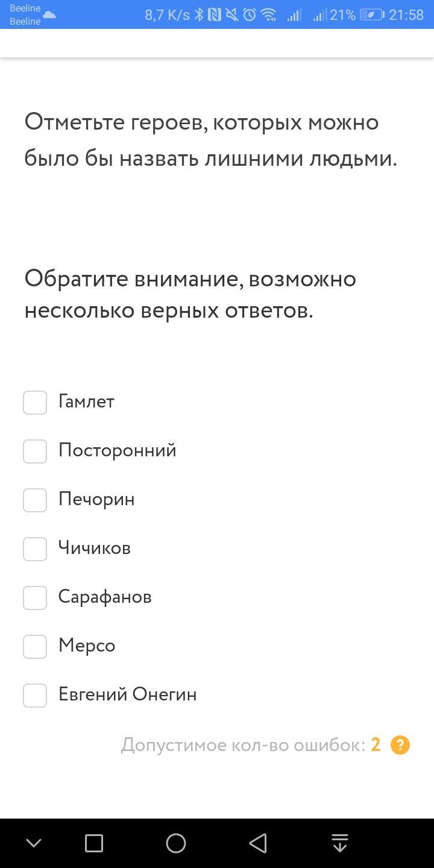The height and width of the screenshot is (868, 434).
Task: Tap the alarm clock status icon
Action: tap(250, 15)
